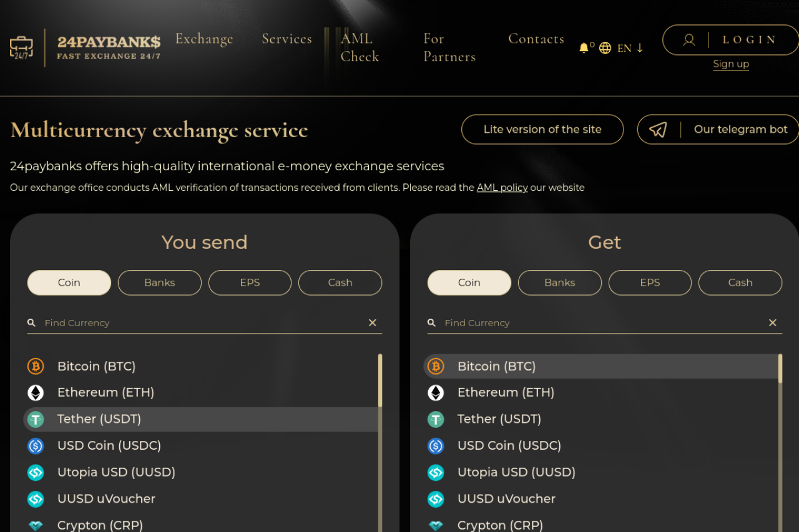Click the Bitcoin icon in You send list

pyautogui.click(x=36, y=366)
